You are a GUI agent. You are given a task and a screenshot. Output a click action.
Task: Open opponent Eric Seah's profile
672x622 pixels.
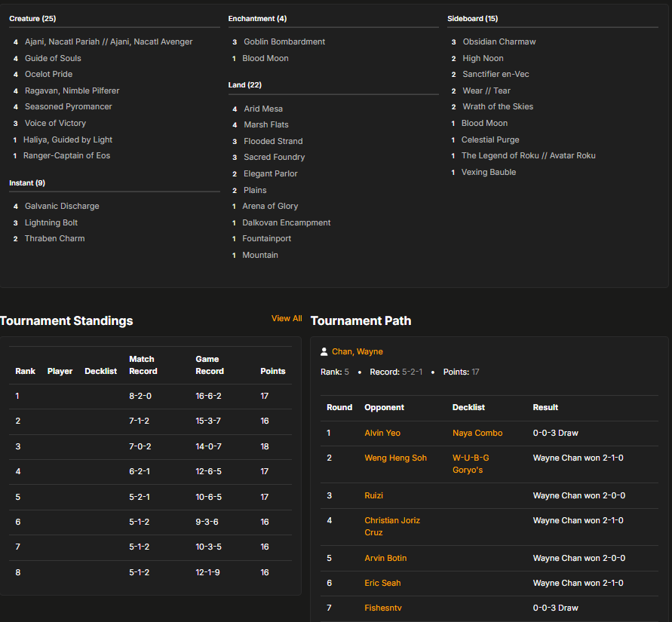pyautogui.click(x=382, y=583)
